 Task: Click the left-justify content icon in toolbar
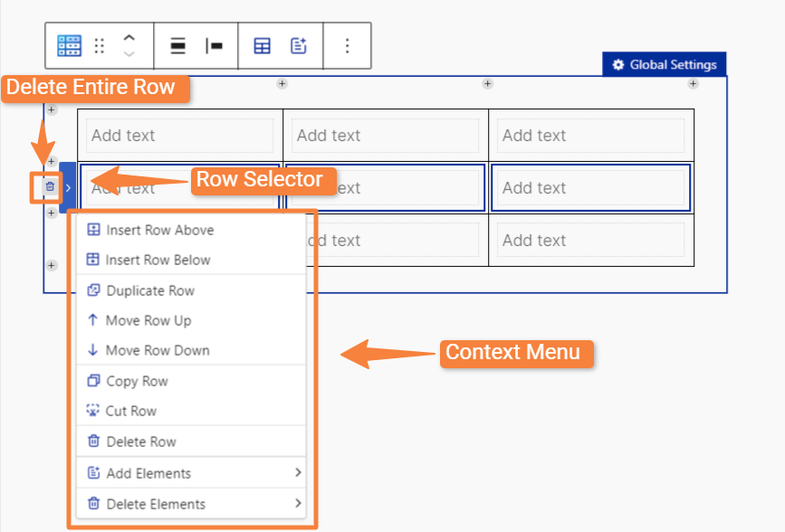pyautogui.click(x=215, y=45)
